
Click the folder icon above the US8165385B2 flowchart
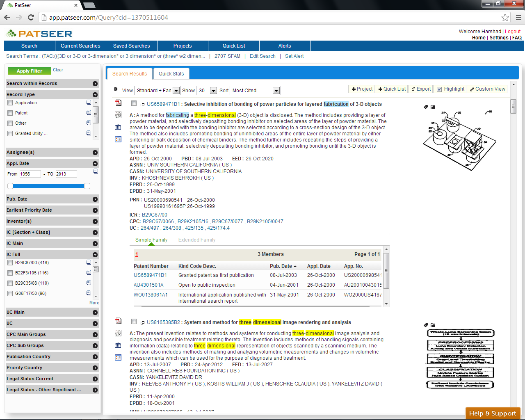(x=433, y=325)
